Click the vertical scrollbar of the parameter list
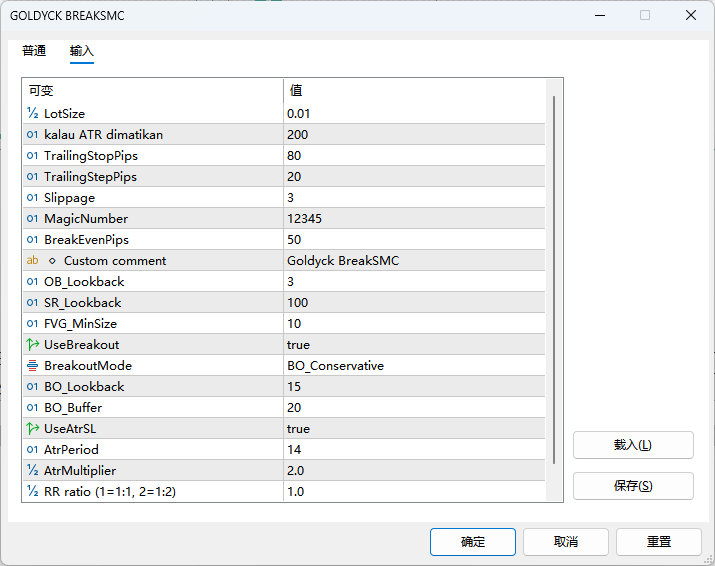The width and height of the screenshot is (715, 566). 554,280
